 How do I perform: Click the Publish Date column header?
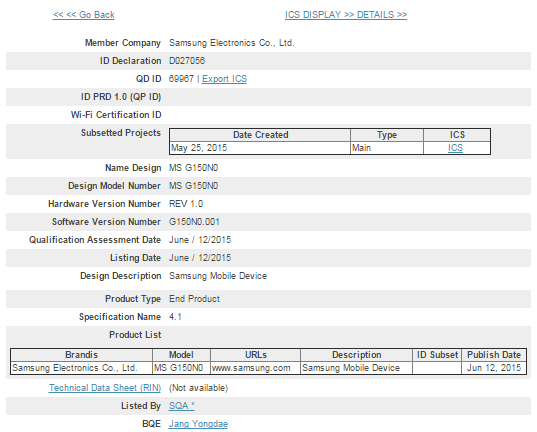[x=494, y=355]
